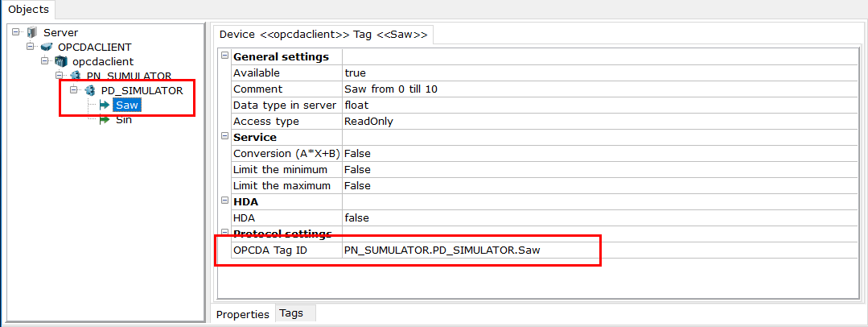Collapse the General settings section
The height and width of the screenshot is (327, 868).
(224, 56)
